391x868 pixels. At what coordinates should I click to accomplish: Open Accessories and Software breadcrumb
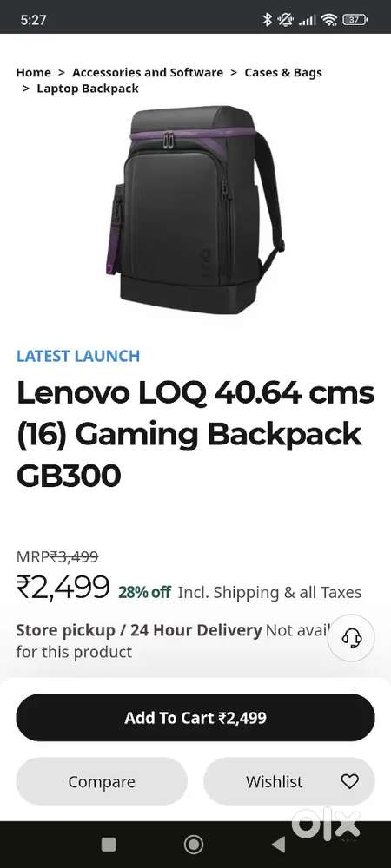point(148,73)
